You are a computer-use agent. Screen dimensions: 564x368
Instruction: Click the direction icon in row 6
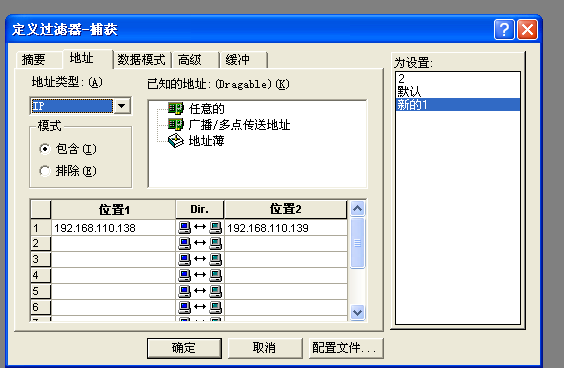(x=200, y=307)
